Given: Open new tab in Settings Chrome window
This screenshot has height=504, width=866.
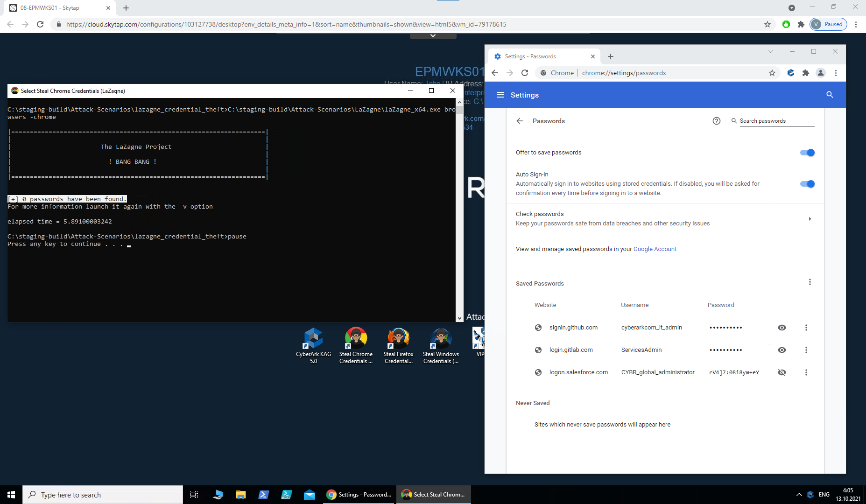Looking at the screenshot, I should point(611,56).
